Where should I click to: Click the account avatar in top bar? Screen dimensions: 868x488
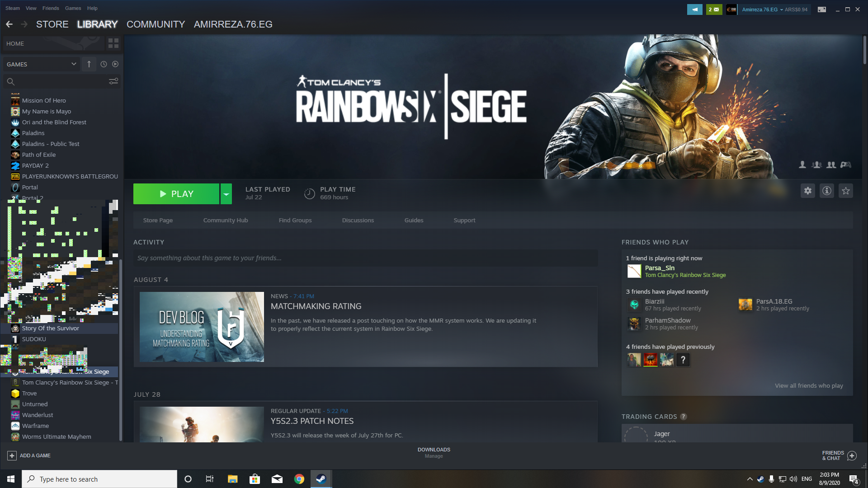tap(731, 9)
